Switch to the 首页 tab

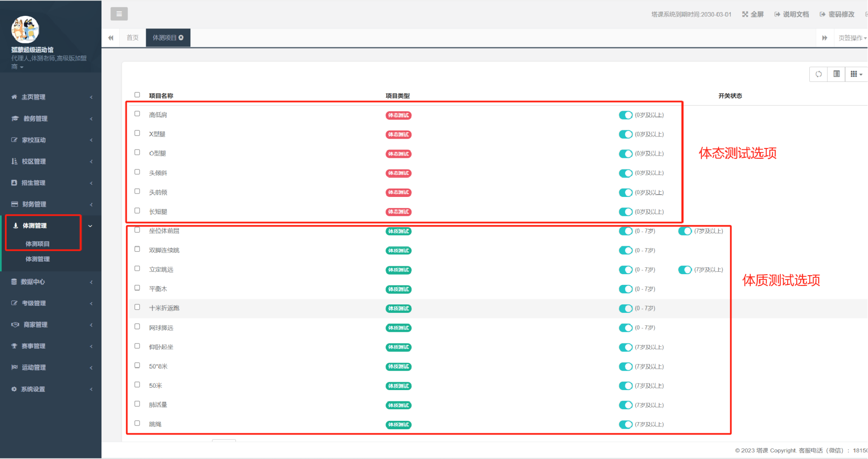click(133, 38)
